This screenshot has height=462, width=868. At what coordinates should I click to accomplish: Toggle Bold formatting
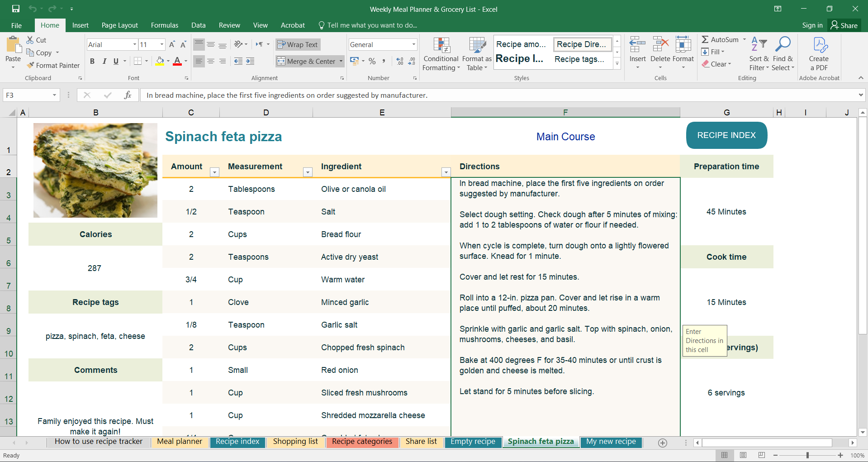92,61
